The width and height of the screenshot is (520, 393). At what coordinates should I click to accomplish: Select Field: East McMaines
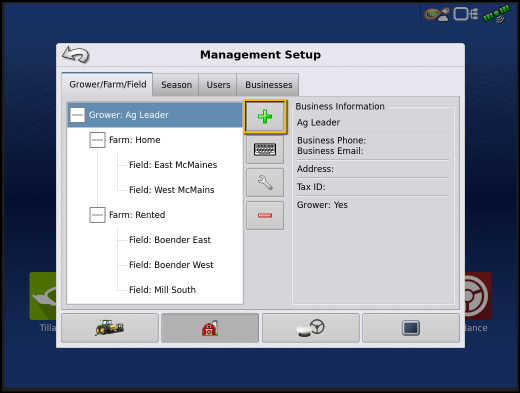point(173,165)
